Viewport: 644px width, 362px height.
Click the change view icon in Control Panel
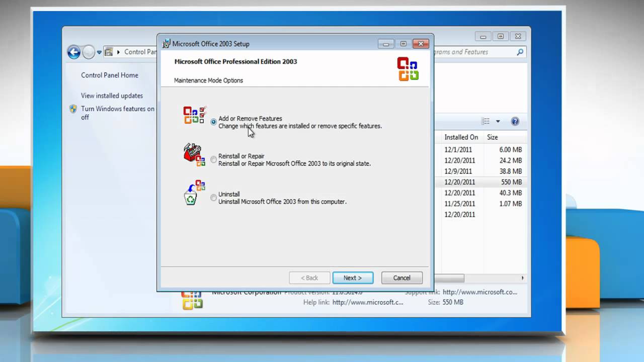click(x=486, y=121)
